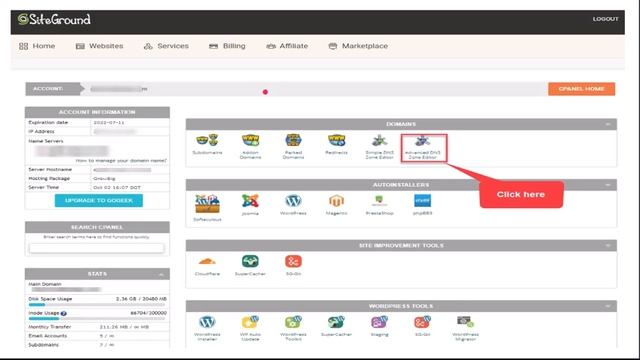Go to the Home menu

pos(37,46)
